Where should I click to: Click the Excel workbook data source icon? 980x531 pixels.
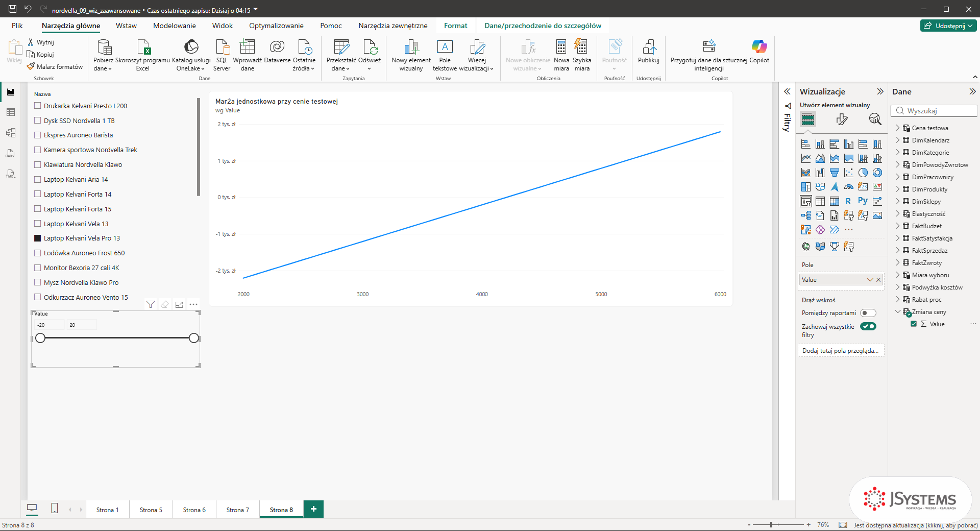click(143, 47)
